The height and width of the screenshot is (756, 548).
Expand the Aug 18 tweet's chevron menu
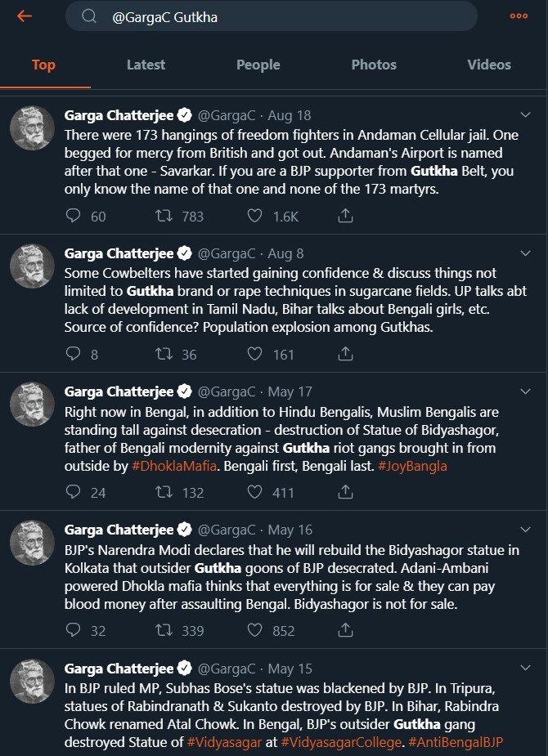[x=526, y=114]
